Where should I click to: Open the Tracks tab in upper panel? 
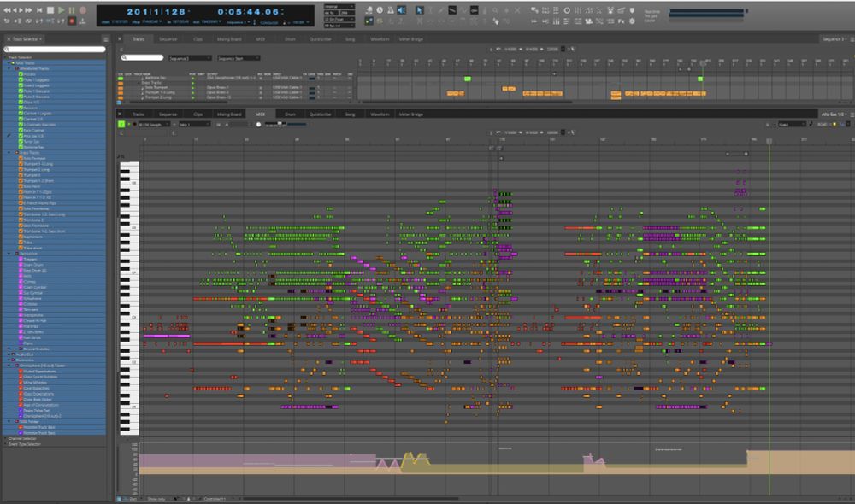pos(139,39)
